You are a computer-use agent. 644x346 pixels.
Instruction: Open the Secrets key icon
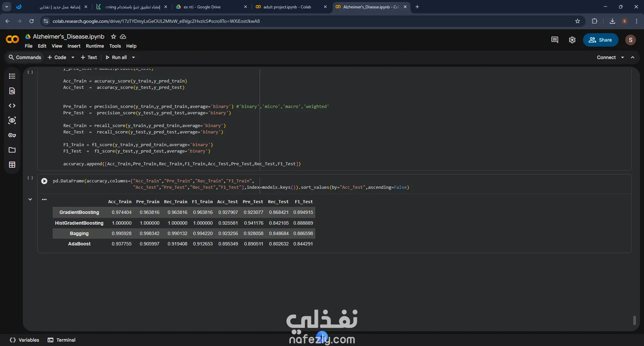[12, 135]
